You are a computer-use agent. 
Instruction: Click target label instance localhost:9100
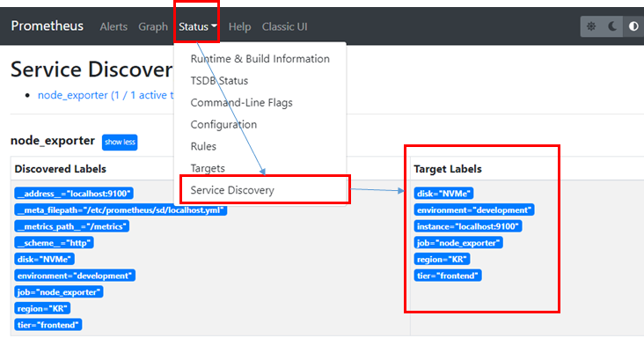(468, 226)
